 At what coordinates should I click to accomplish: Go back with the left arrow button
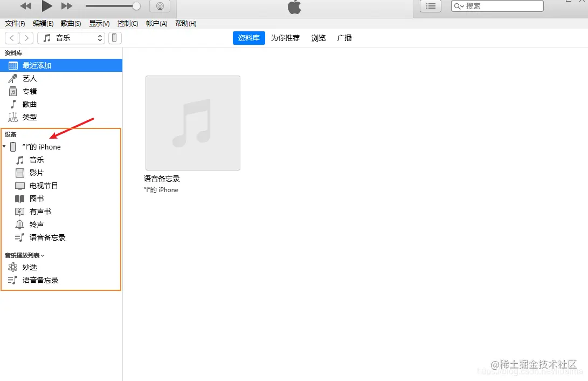pyautogui.click(x=12, y=38)
